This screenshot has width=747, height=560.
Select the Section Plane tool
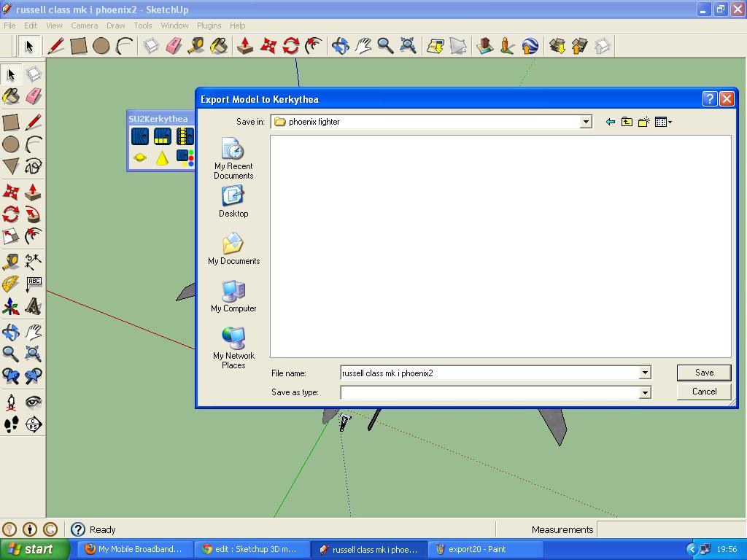pyautogui.click(x=34, y=424)
